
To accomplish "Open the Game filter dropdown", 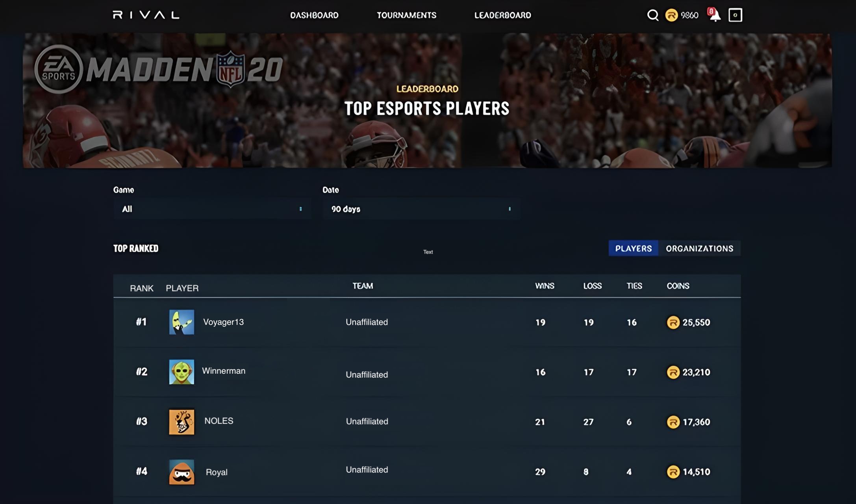I will coord(212,209).
